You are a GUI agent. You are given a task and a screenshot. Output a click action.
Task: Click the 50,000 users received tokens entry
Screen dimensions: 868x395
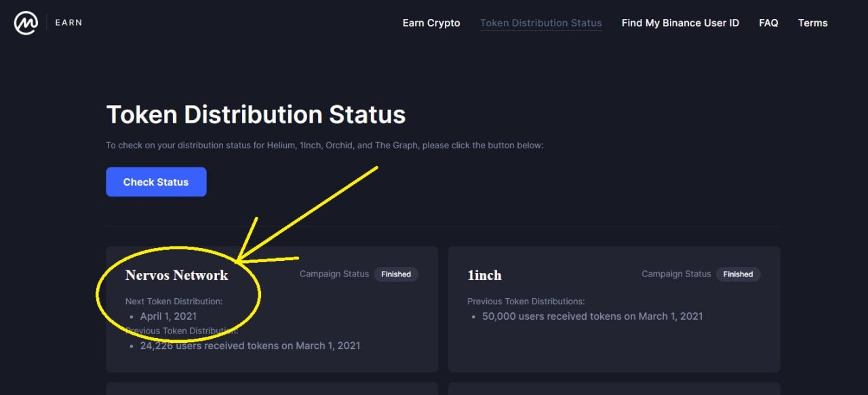[593, 316]
